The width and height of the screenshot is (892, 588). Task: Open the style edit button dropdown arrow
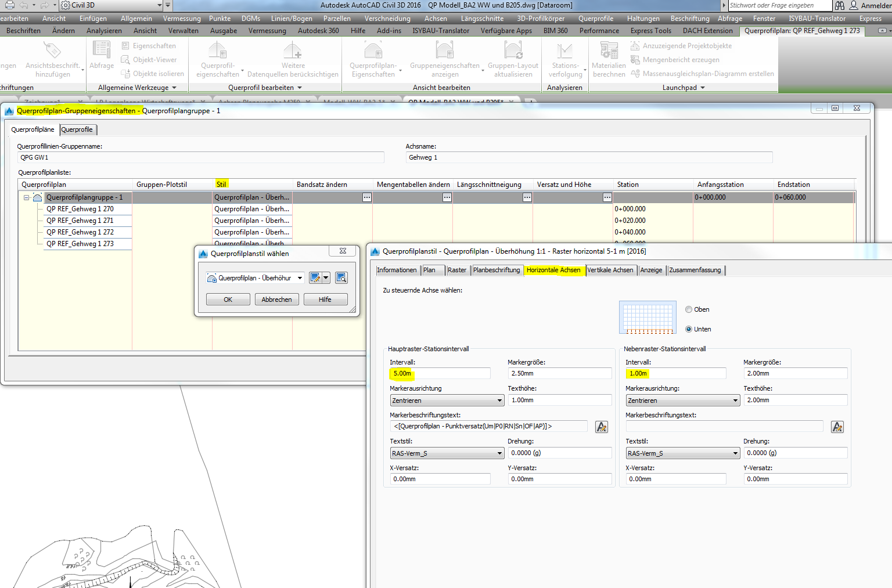tap(326, 278)
